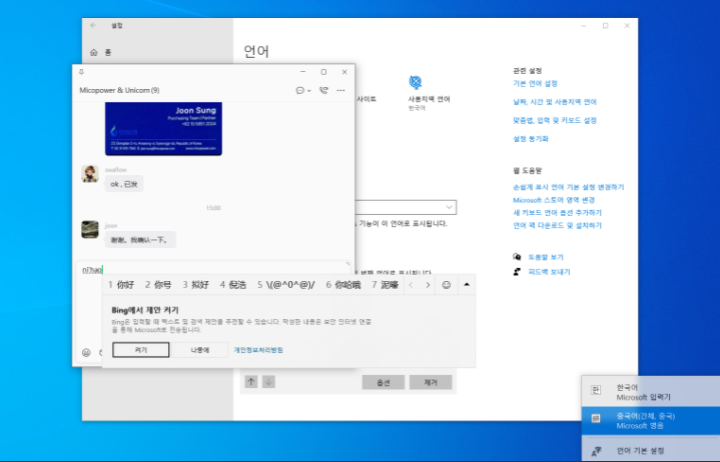Screen dimensions: 720x462
Task: Open the IME emoji smiley panel
Action: (x=446, y=285)
